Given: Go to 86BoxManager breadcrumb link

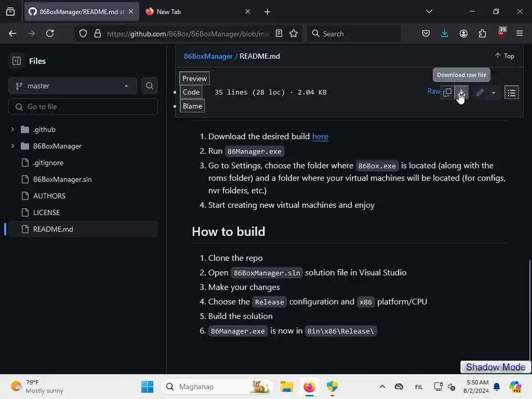Looking at the screenshot, I should point(208,56).
